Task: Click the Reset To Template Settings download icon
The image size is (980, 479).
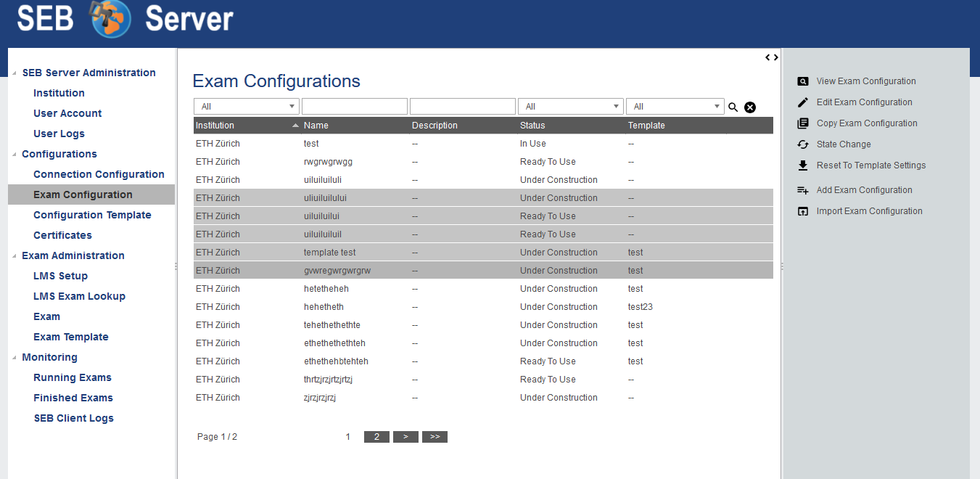Action: (x=802, y=165)
